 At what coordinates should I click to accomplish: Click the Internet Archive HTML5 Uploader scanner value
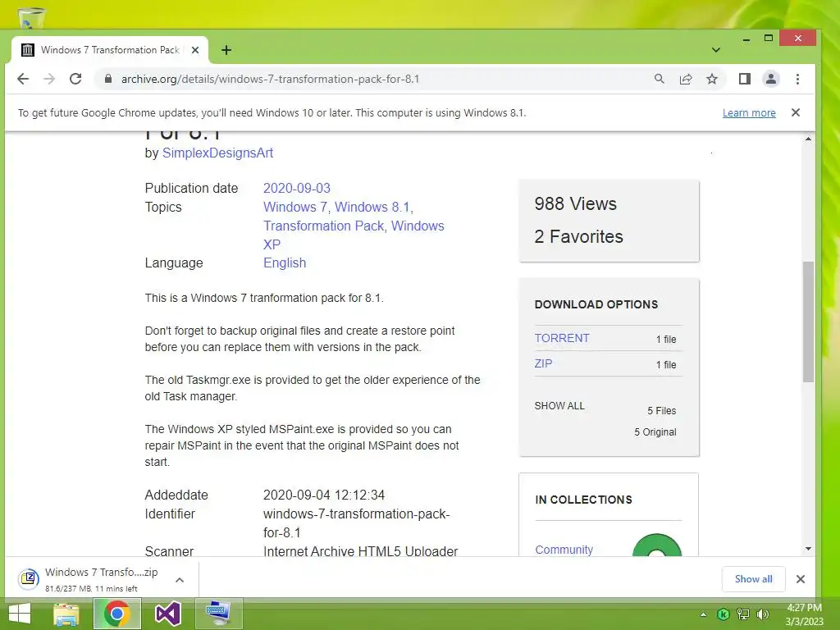point(361,550)
